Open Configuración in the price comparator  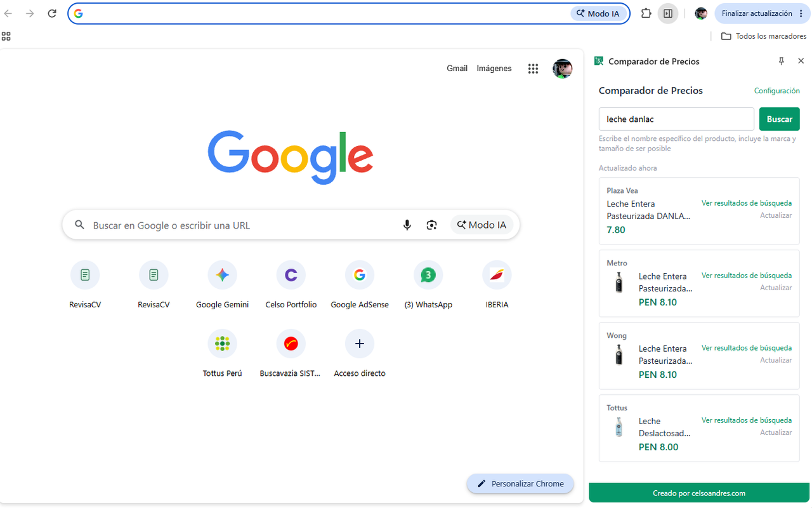tap(777, 91)
